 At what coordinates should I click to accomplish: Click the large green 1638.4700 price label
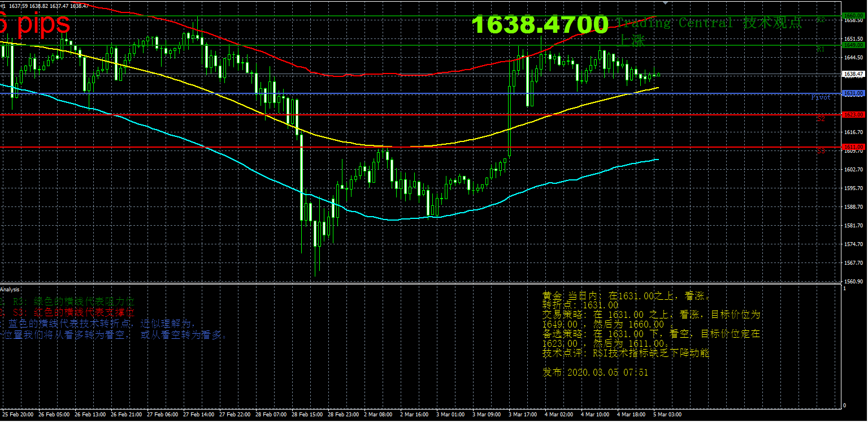pos(540,24)
